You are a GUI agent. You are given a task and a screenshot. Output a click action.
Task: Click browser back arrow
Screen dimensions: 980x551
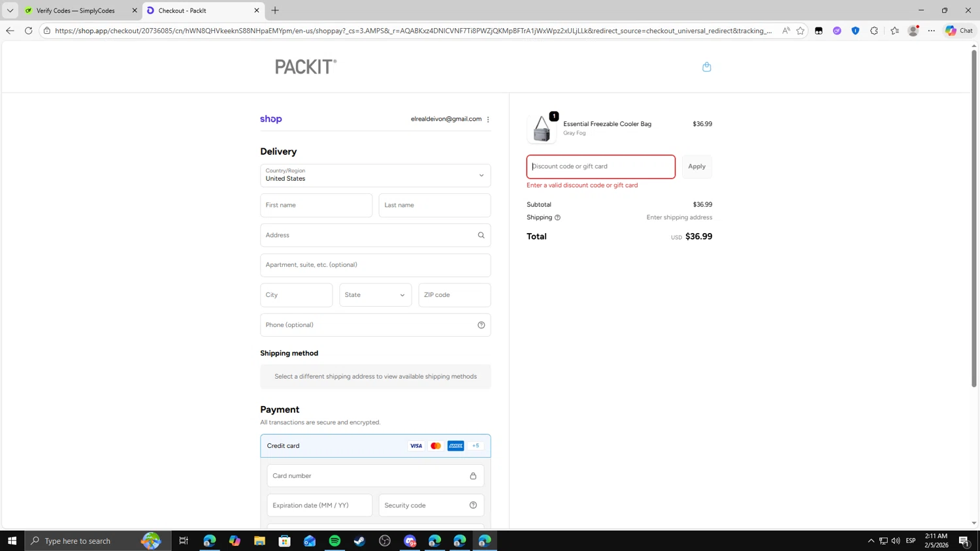(10, 31)
